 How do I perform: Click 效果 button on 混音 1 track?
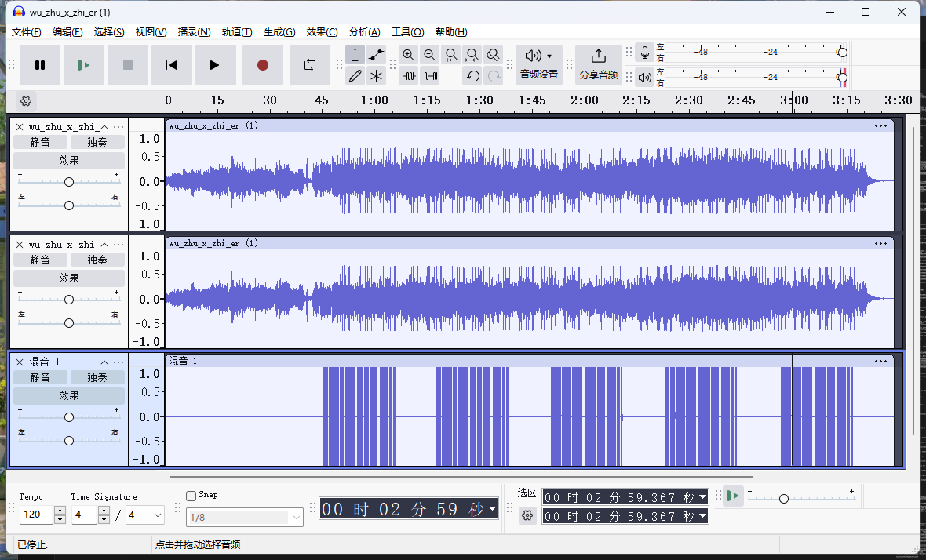click(69, 395)
